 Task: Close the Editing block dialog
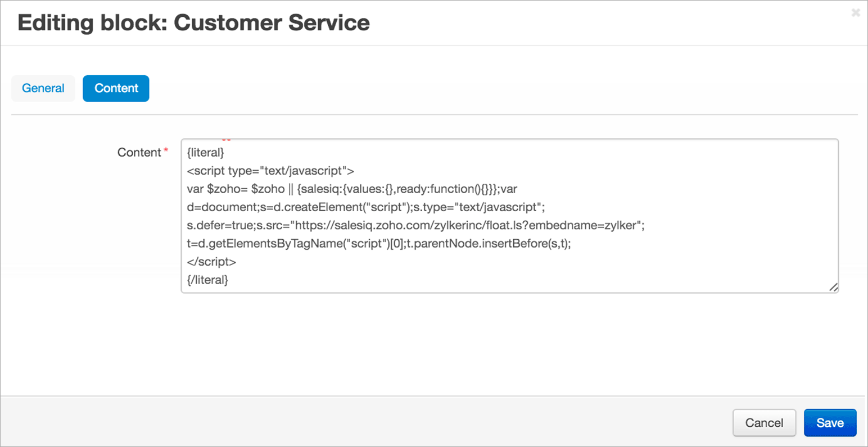pos(856,12)
